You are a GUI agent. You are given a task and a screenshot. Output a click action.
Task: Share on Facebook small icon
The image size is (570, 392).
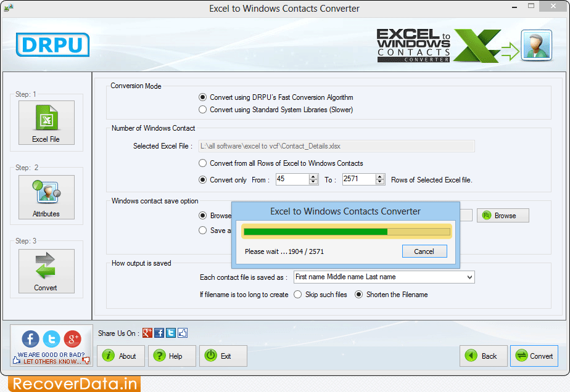tap(159, 333)
